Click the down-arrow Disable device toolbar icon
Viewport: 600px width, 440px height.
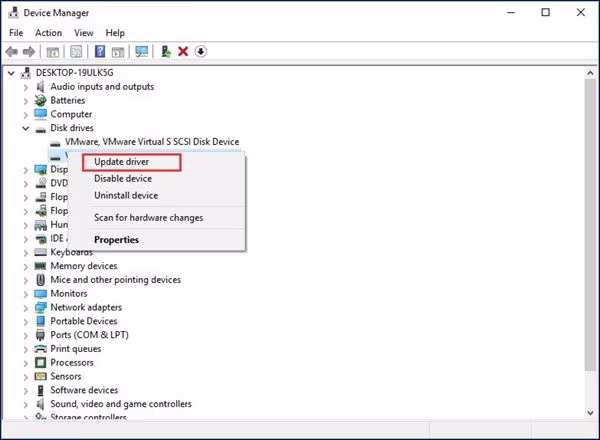point(201,51)
